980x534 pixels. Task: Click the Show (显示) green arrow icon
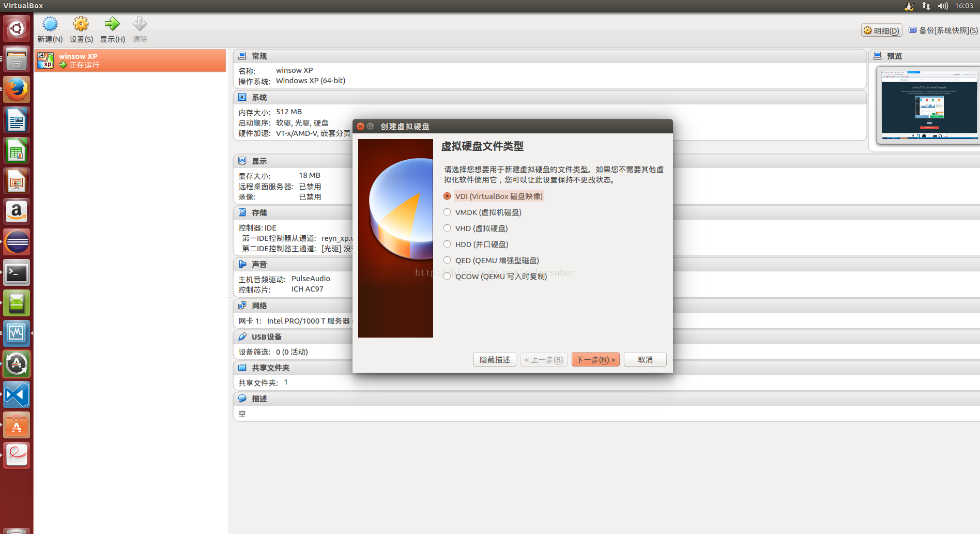112,24
